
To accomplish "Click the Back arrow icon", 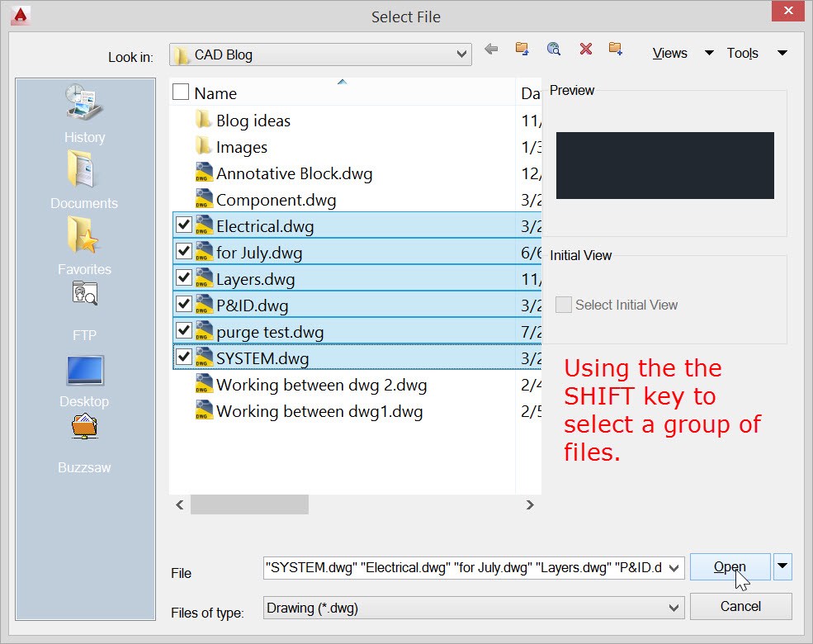I will (491, 50).
